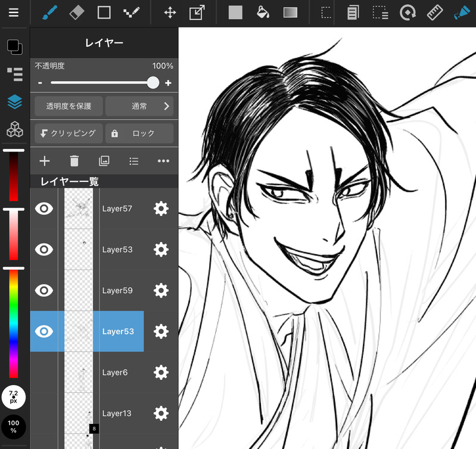Select the Move tool
Viewport: 476px width, 449px height.
click(x=170, y=13)
